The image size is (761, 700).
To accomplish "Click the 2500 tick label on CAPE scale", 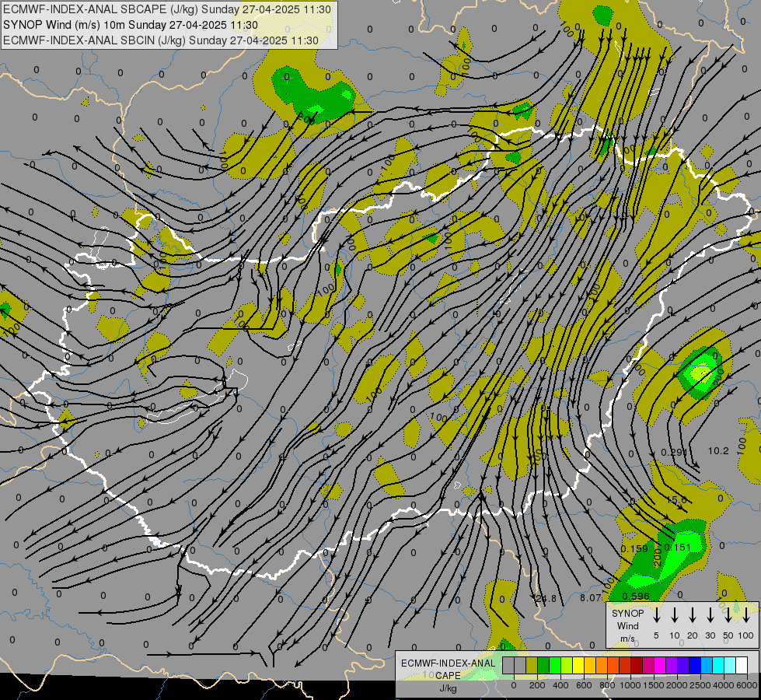I will tap(700, 685).
